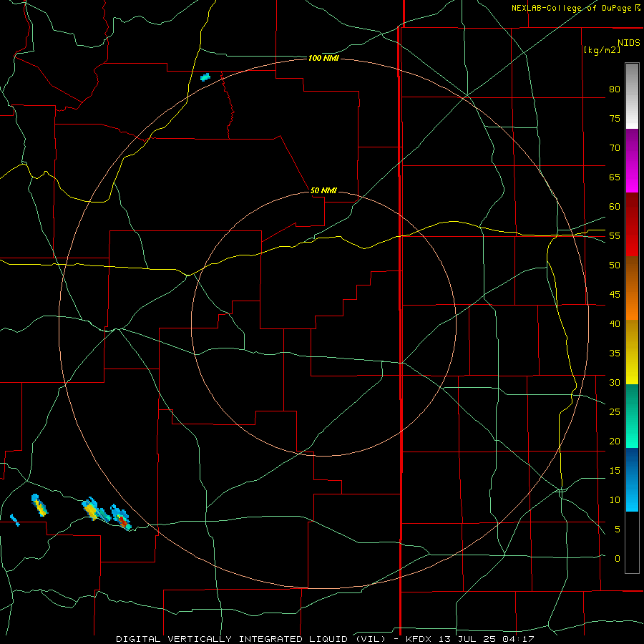Pick the gray-white segment of the color bar

pyautogui.click(x=632, y=96)
